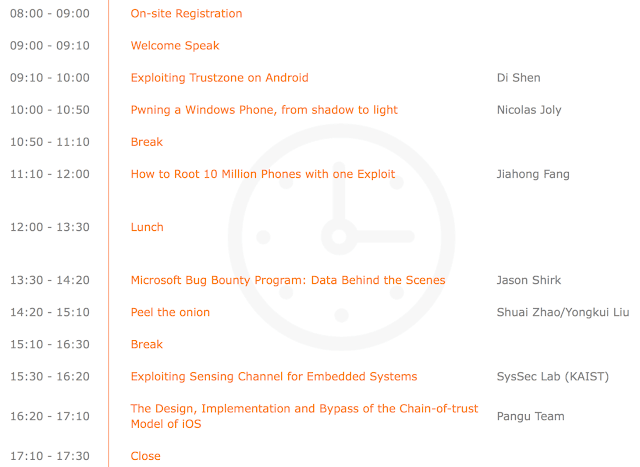Open Exploiting Trustzone on Android talk
Image resolution: width=640 pixels, height=467 pixels.
220,78
